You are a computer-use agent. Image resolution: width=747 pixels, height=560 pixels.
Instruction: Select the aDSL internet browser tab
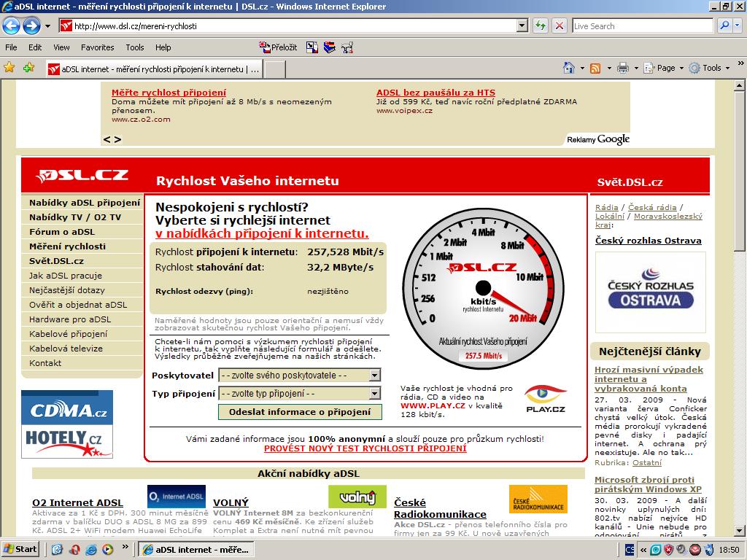click(x=153, y=69)
